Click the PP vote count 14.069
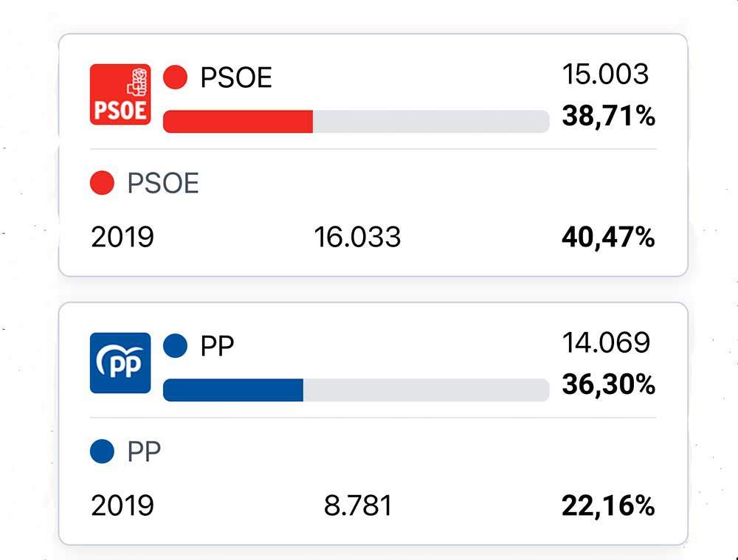This screenshot has height=560, width=738. (x=606, y=342)
